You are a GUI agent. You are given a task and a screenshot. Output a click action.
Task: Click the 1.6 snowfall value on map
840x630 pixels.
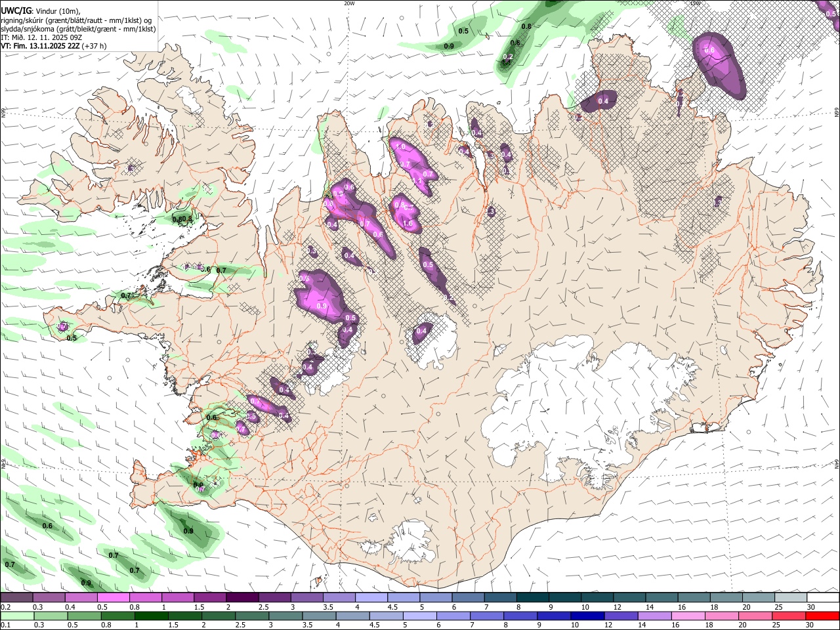[x=408, y=224]
